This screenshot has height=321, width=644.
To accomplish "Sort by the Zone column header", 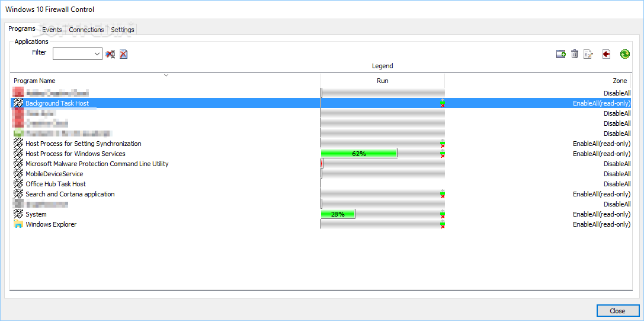I will (539, 81).
